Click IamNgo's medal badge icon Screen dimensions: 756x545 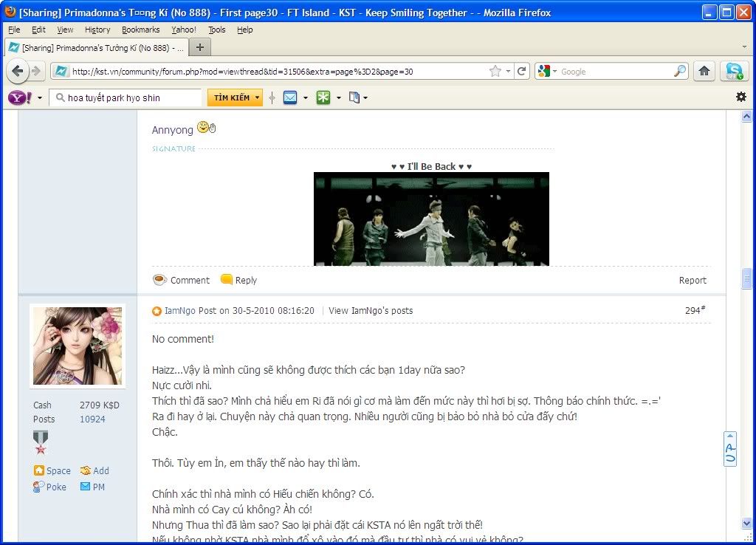coord(41,442)
